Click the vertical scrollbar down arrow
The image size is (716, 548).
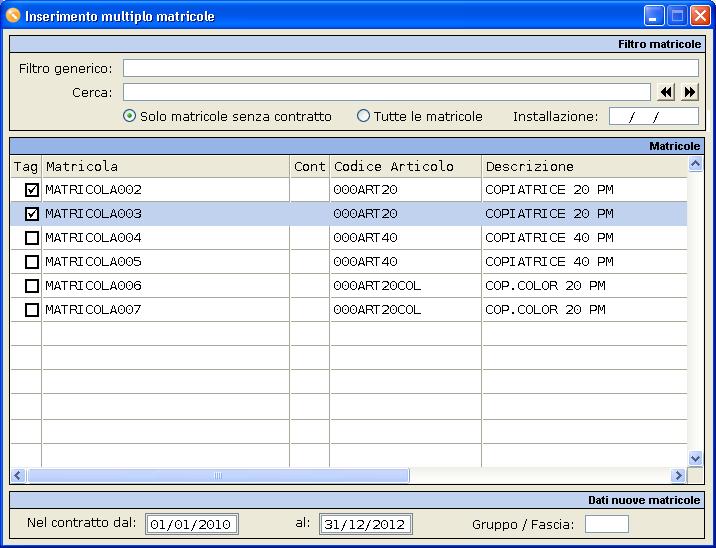pos(695,458)
